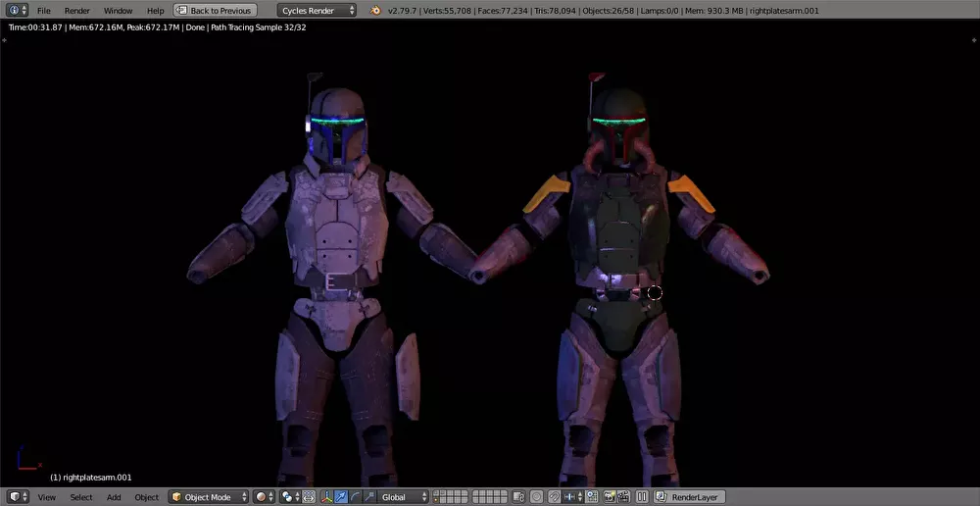Image resolution: width=980 pixels, height=506 pixels.
Task: Click the first scene layer button
Action: (x=436, y=494)
